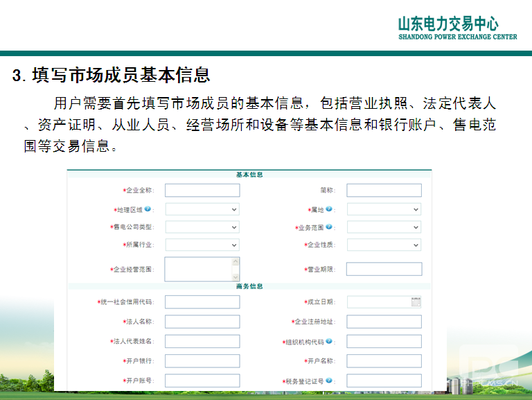Viewport: 532px width, 400px height.
Task: Open the calendar picker for 成立日期
Action: tap(416, 302)
